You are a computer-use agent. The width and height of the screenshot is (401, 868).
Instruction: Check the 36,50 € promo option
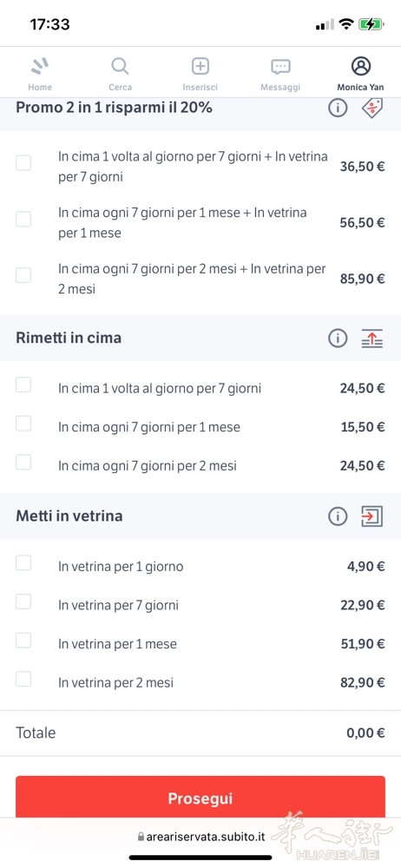23,163
